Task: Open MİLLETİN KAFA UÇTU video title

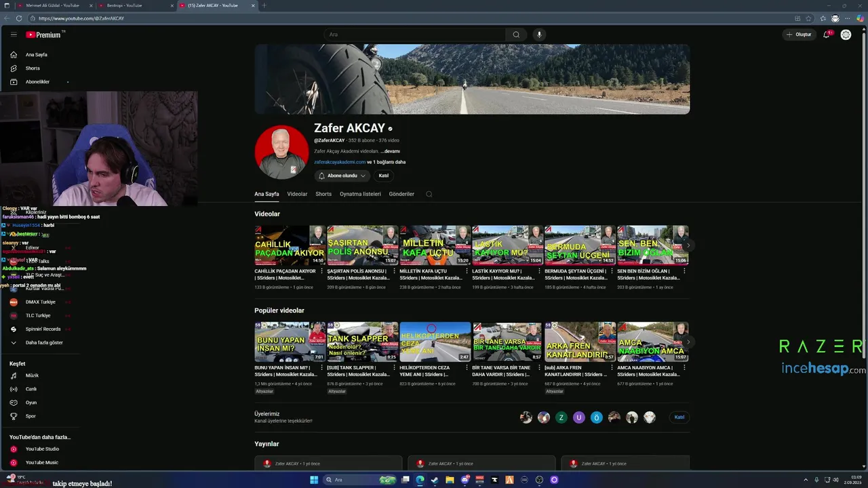Action: (x=431, y=274)
